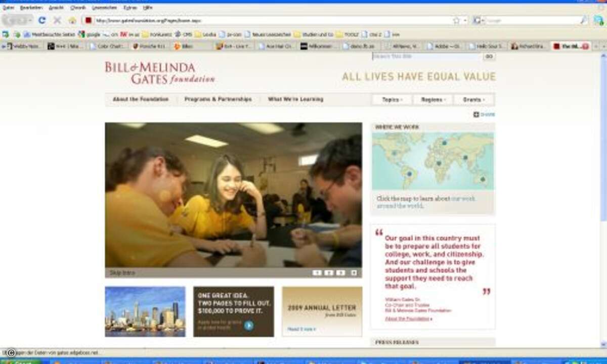
Task: Open the 'TOOLZ' bookmark folder
Action: [x=348, y=34]
